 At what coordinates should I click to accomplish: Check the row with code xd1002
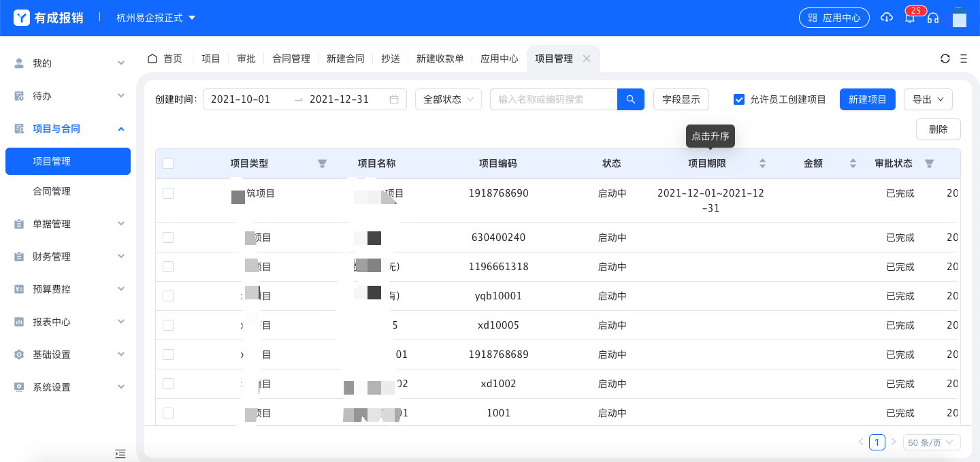[x=168, y=384]
